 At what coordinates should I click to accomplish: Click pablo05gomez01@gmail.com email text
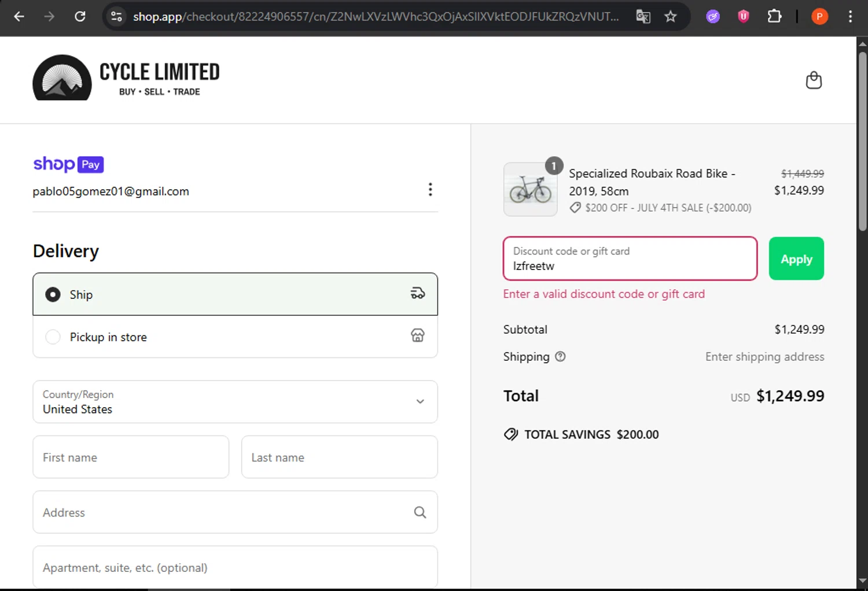111,191
